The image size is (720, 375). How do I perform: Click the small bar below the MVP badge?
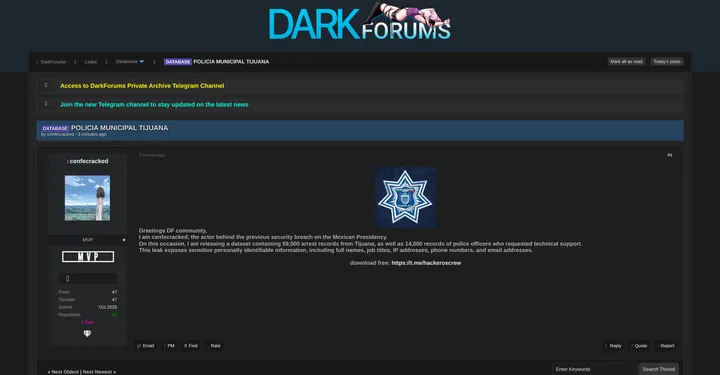[x=88, y=278]
